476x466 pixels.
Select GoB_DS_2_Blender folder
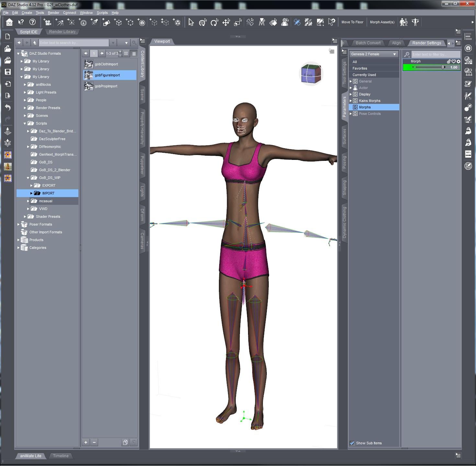(54, 170)
